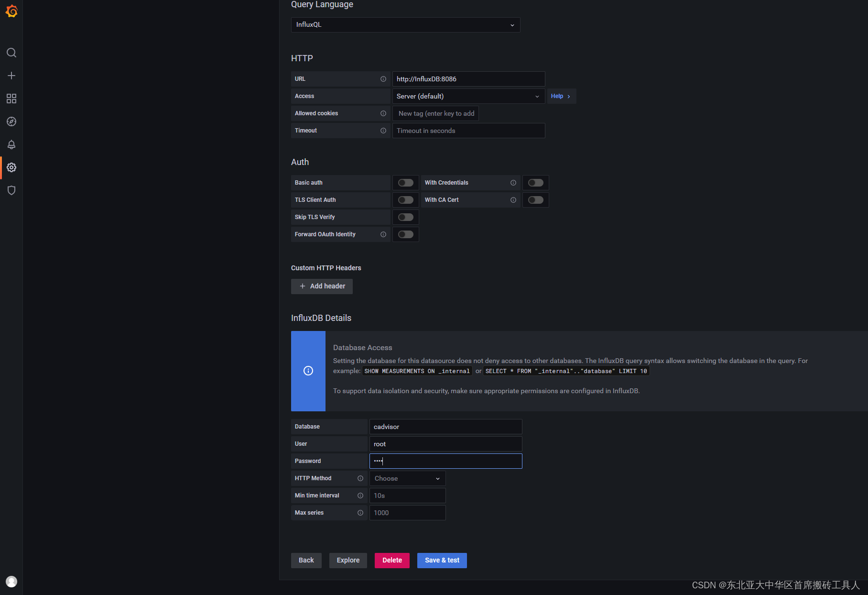Toggle the Skip TLS Verify switch
This screenshot has width=868, height=595.
(406, 217)
